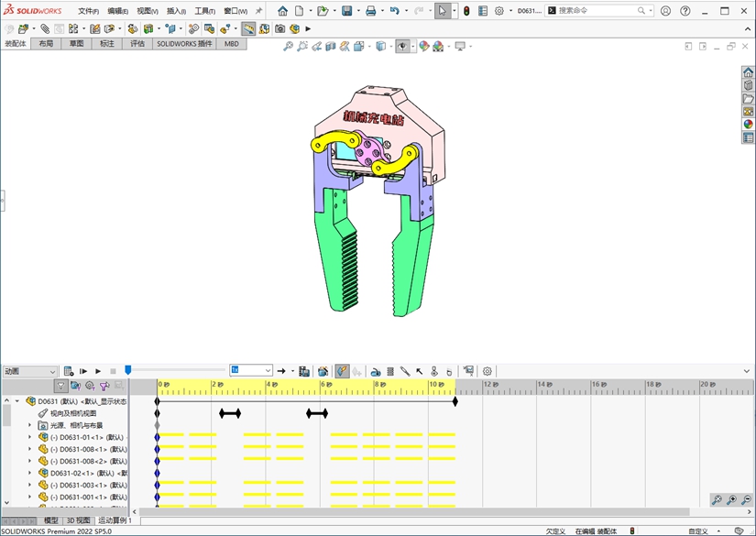Open playback speed dropdown 1x
This screenshot has width=756, height=536.
coord(251,371)
